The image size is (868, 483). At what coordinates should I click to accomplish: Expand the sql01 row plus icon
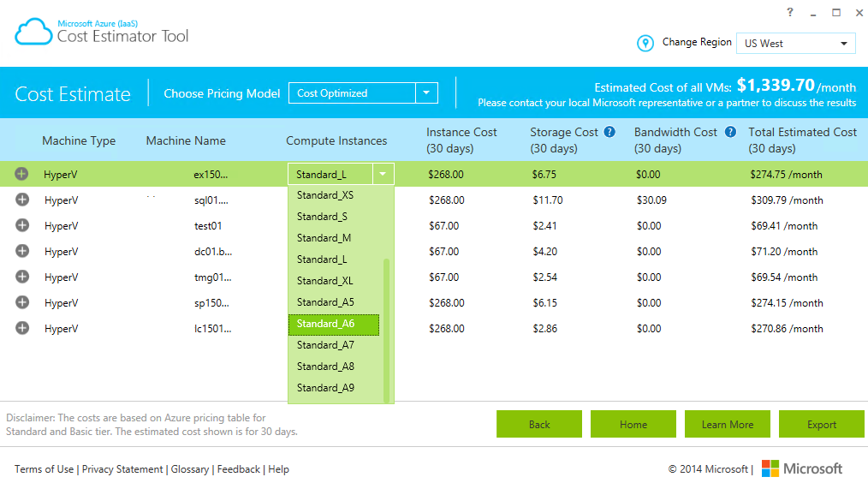click(x=22, y=200)
